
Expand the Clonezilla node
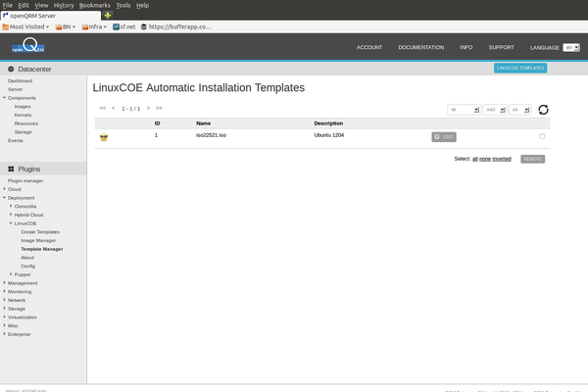tap(11, 206)
